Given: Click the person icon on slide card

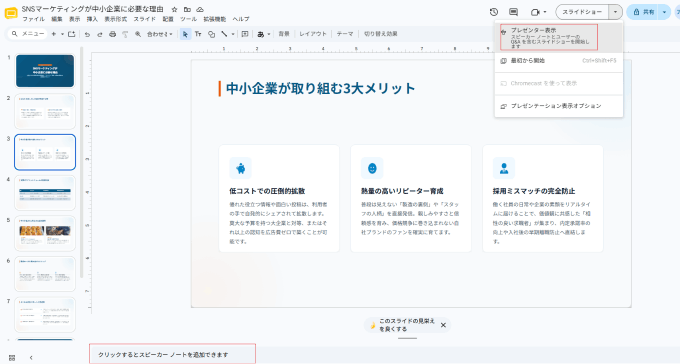Looking at the screenshot, I should point(504,168).
